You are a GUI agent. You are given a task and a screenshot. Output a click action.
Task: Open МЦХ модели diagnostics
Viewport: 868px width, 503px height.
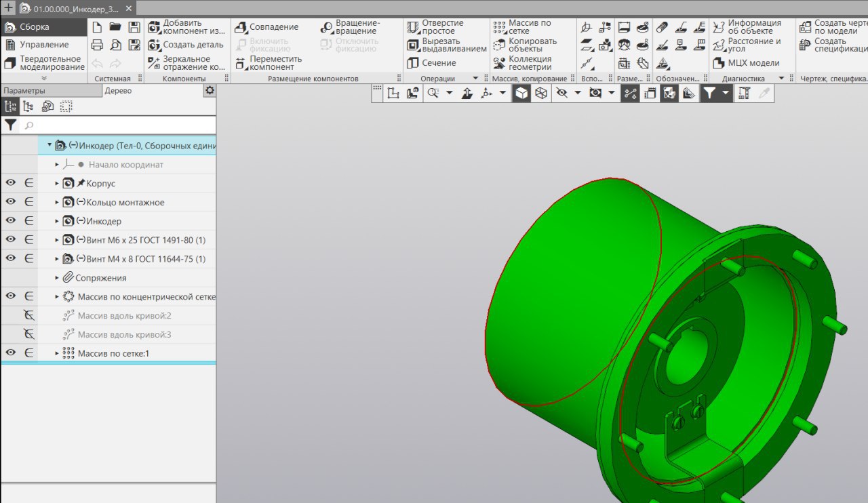click(747, 63)
